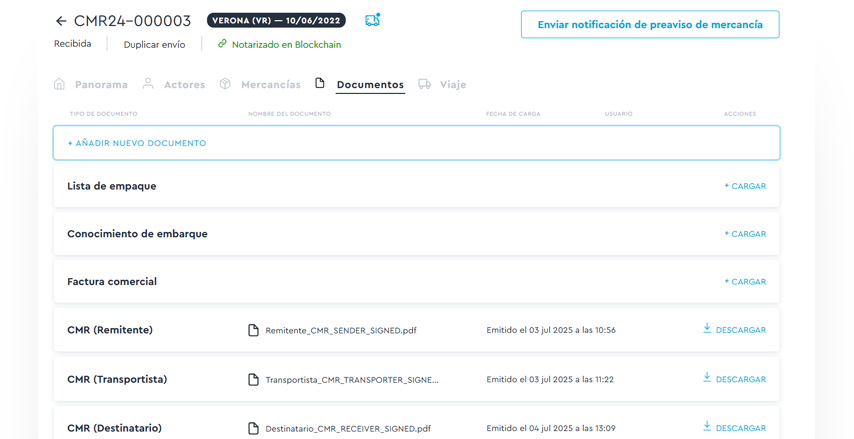Click the download icon for CMR (Transportista)

(x=707, y=378)
